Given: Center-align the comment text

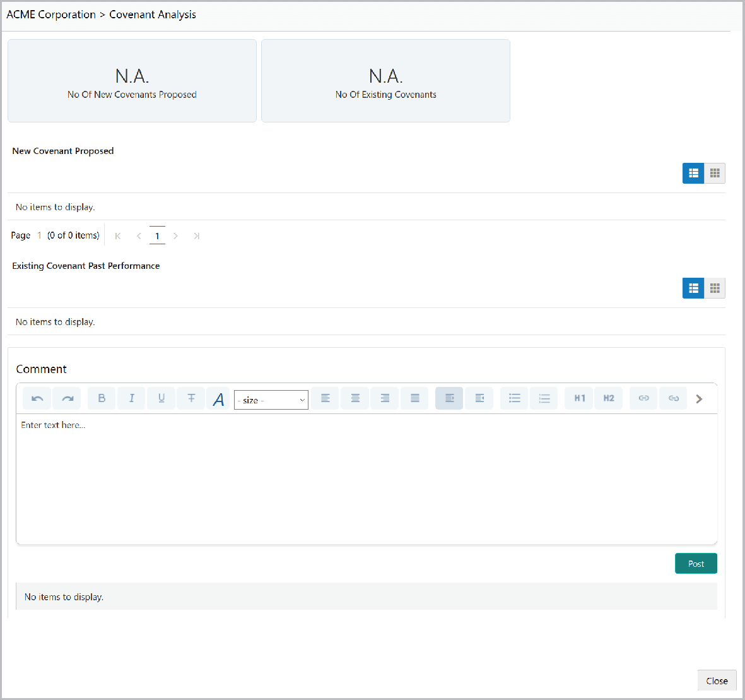Looking at the screenshot, I should pyautogui.click(x=355, y=398).
